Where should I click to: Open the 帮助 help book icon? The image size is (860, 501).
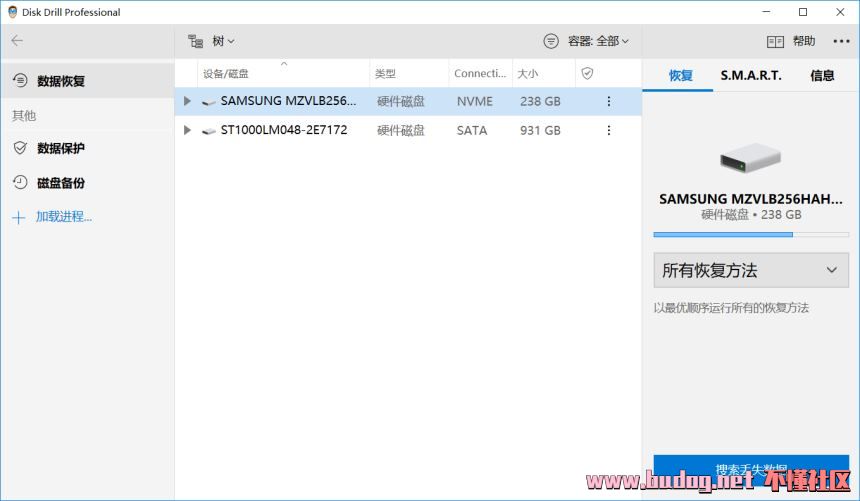point(776,41)
